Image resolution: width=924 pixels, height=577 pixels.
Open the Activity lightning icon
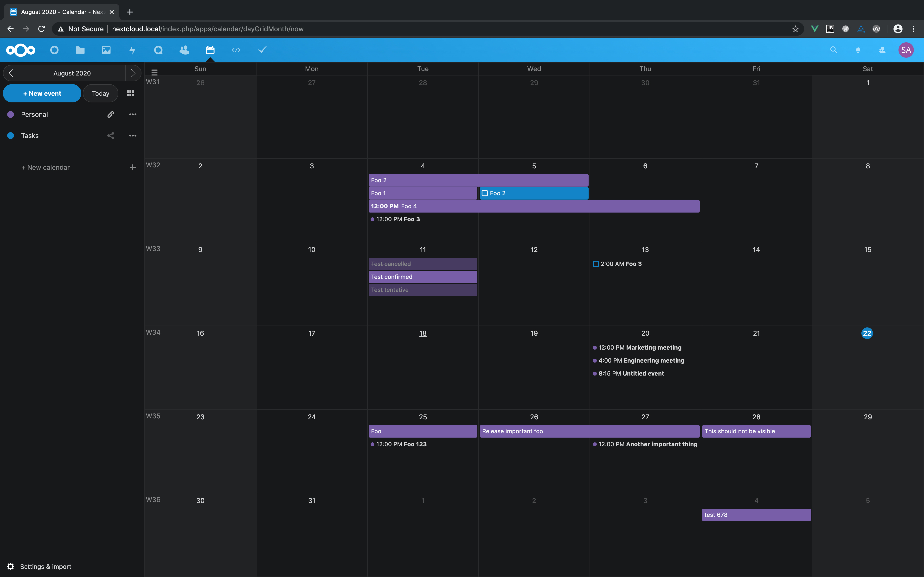pyautogui.click(x=132, y=50)
